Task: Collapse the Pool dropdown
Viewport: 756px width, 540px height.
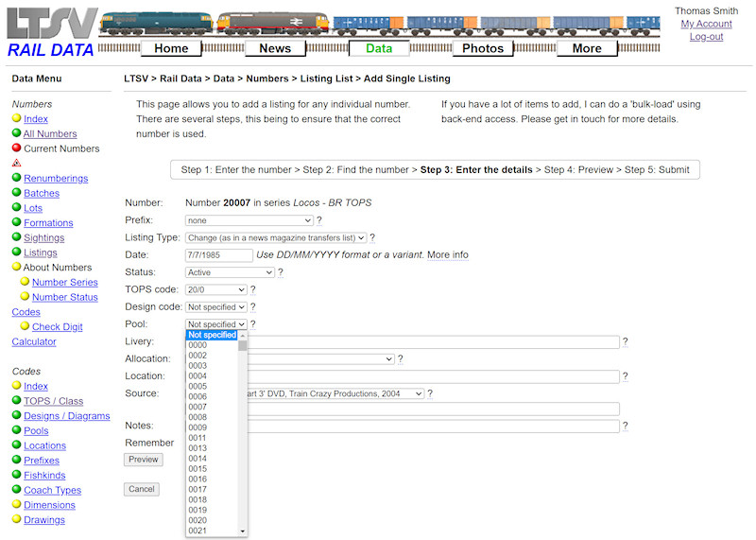Action: coord(216,324)
